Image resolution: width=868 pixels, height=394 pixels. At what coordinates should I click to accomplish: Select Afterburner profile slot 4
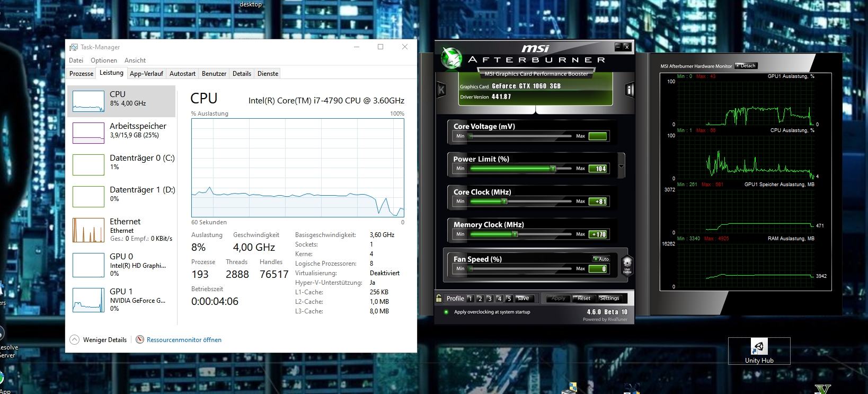(x=499, y=299)
